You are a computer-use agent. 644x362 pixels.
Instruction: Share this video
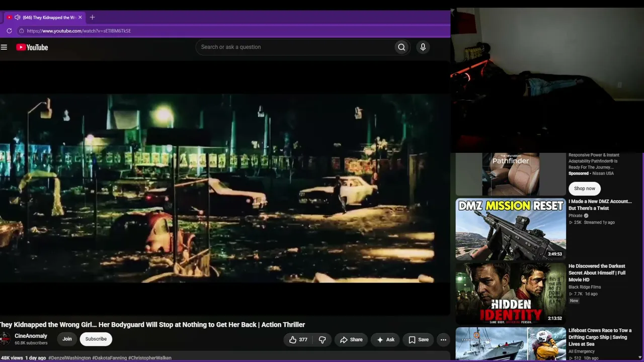point(351,340)
